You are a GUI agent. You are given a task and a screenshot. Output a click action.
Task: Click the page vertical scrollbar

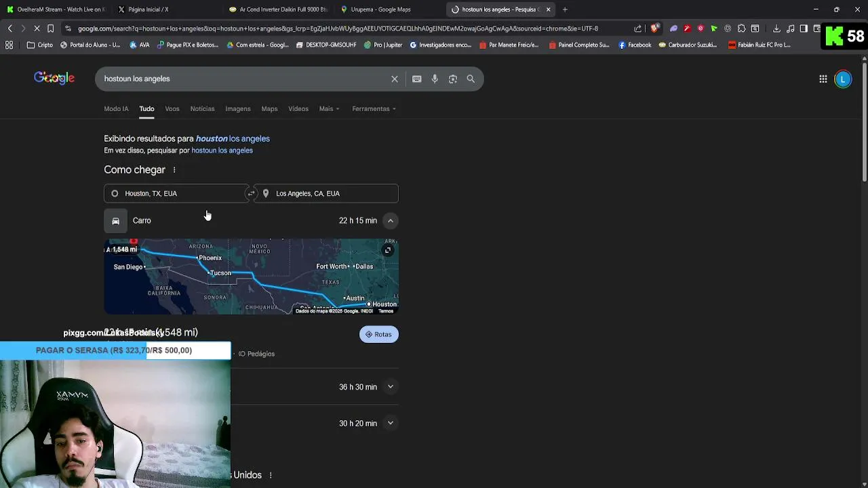(x=864, y=122)
